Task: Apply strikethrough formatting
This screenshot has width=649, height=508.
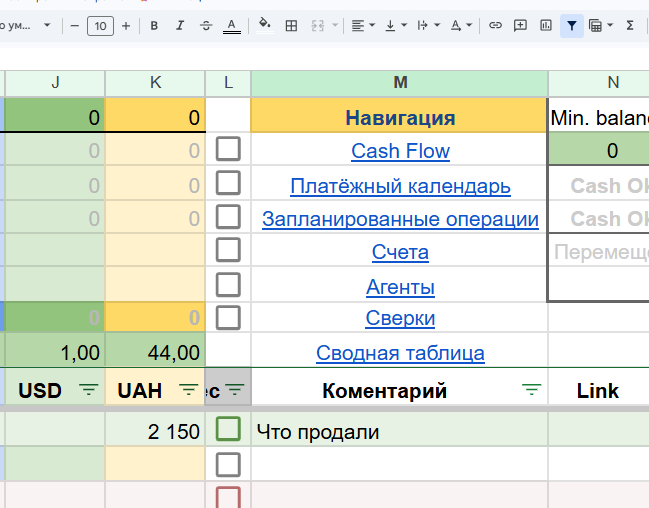Action: pos(206,26)
